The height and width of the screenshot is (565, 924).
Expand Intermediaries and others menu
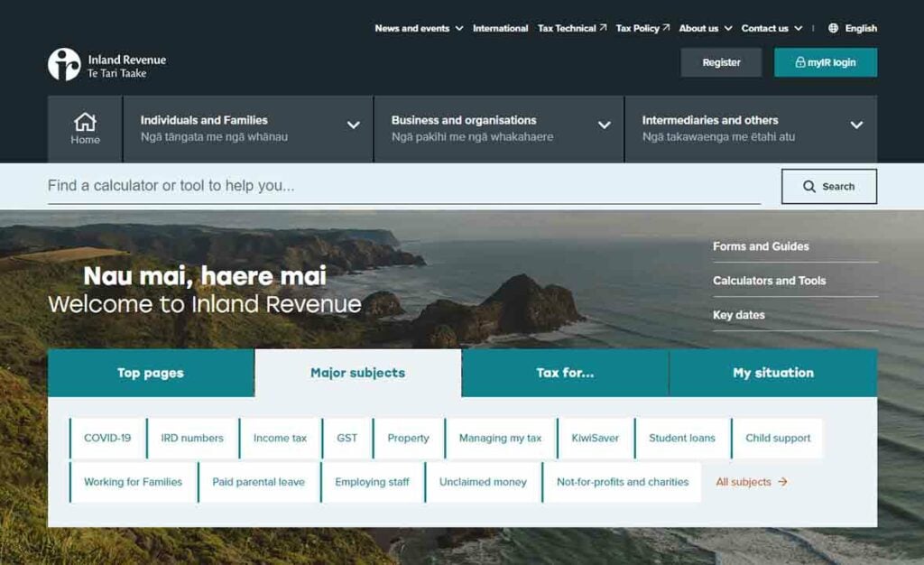coord(751,128)
